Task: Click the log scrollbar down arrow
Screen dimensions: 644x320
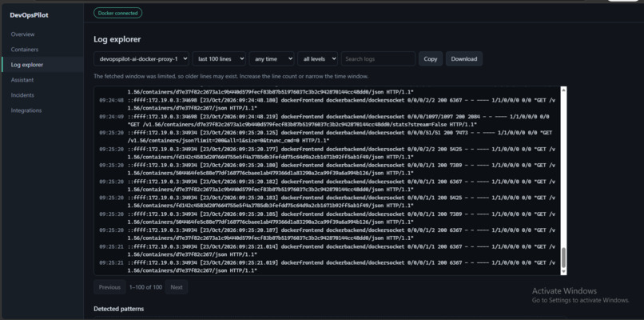Action: click(x=563, y=271)
